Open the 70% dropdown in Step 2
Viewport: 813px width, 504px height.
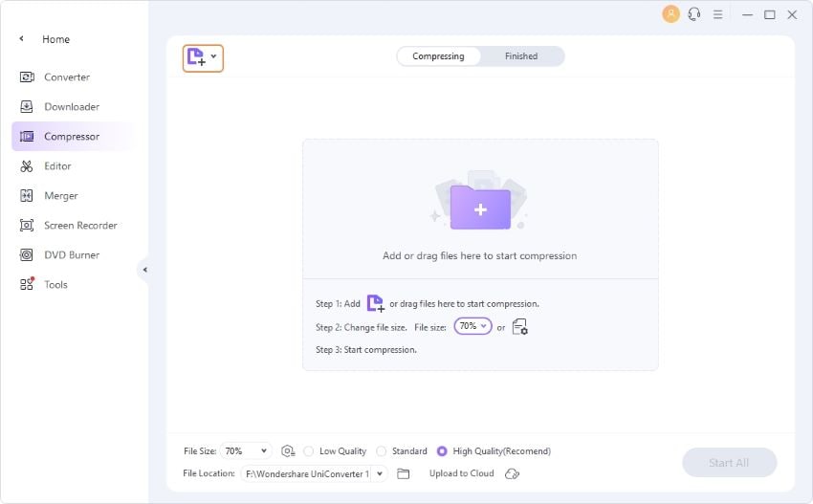[x=472, y=326]
